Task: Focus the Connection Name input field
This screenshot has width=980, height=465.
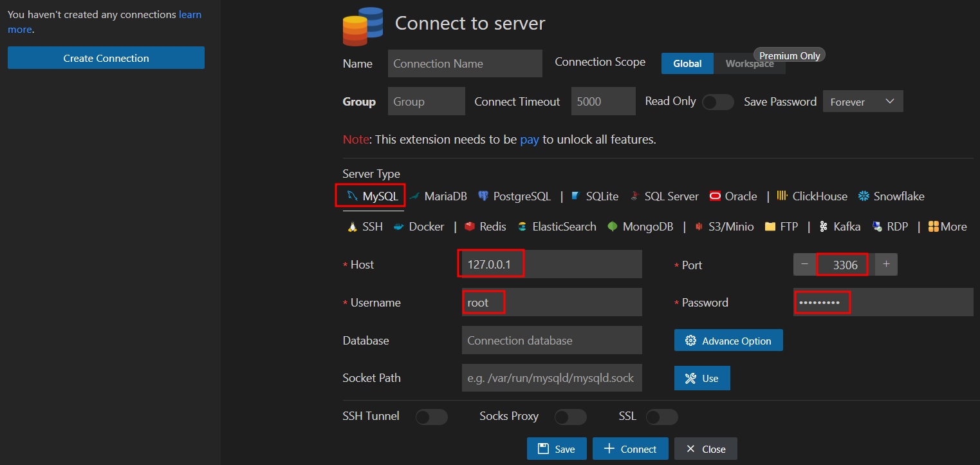Action: [x=465, y=64]
